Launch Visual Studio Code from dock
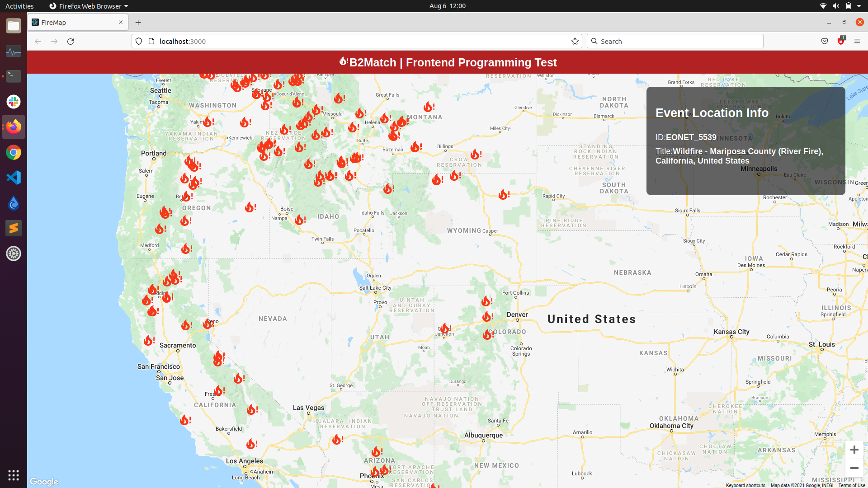The width and height of the screenshot is (868, 488). pos(14,178)
